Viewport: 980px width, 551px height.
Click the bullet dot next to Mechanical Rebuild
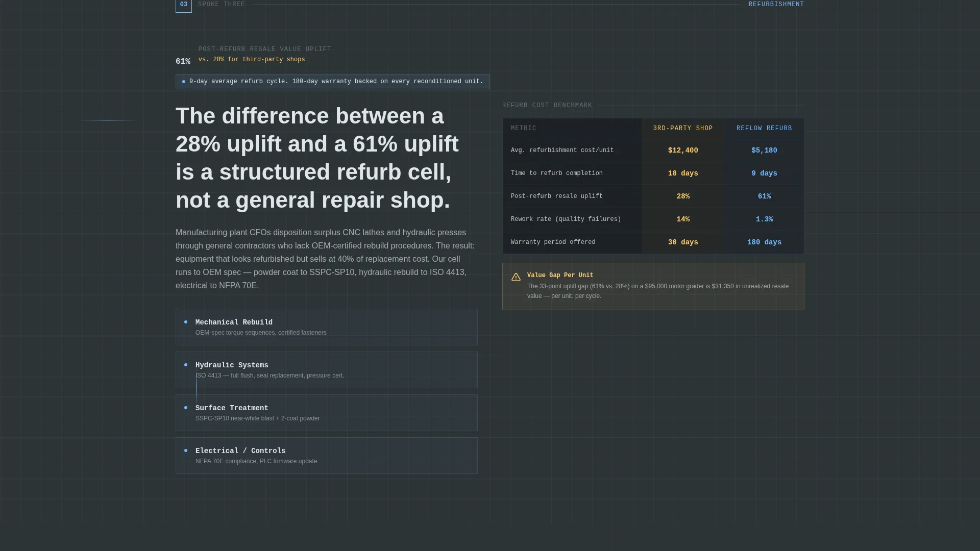tap(186, 322)
